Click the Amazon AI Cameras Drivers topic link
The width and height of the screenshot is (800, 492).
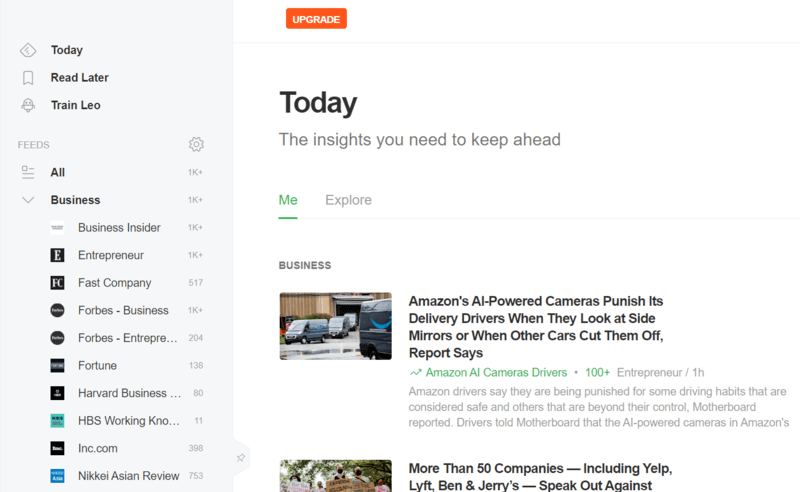(x=496, y=373)
